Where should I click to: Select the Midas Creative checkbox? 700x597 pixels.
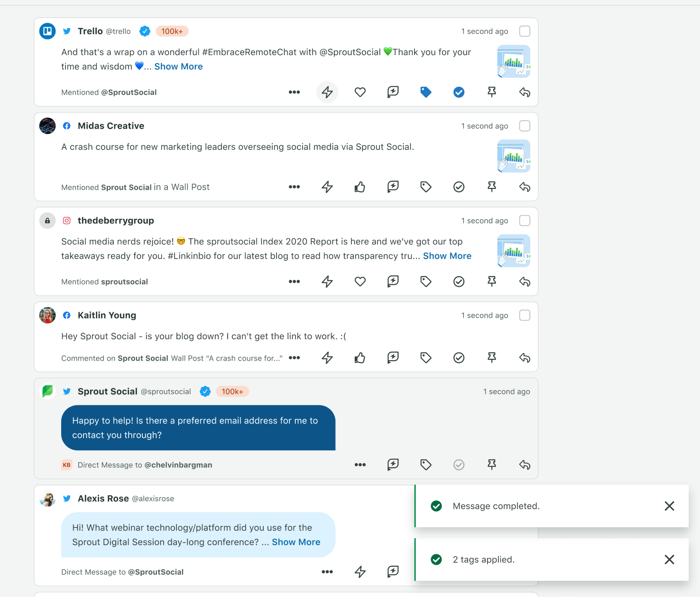pyautogui.click(x=525, y=126)
